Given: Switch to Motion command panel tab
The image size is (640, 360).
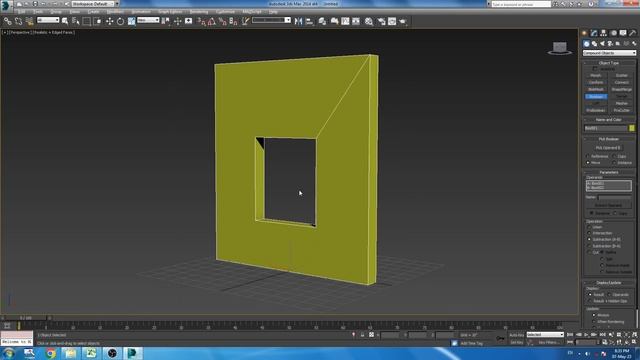Looking at the screenshot, I should click(613, 33).
